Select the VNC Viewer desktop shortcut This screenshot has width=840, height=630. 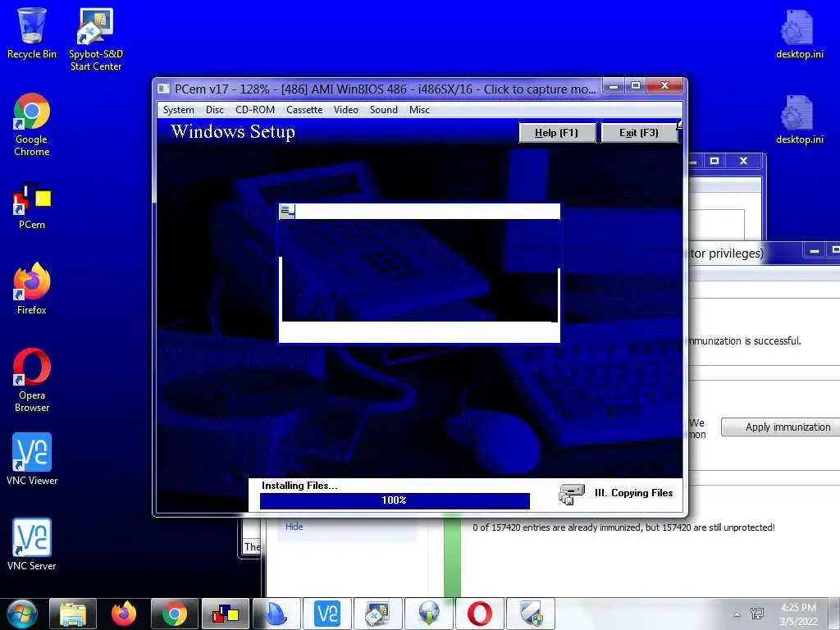32,459
